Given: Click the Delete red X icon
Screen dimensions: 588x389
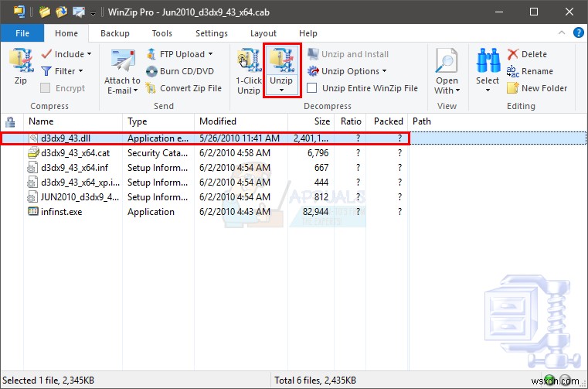Looking at the screenshot, I should click(512, 54).
